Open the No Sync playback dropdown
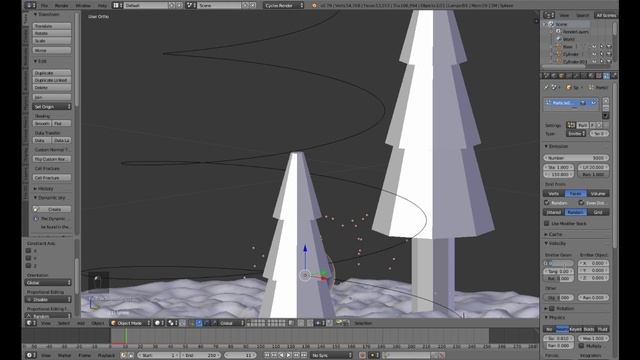 click(331, 355)
